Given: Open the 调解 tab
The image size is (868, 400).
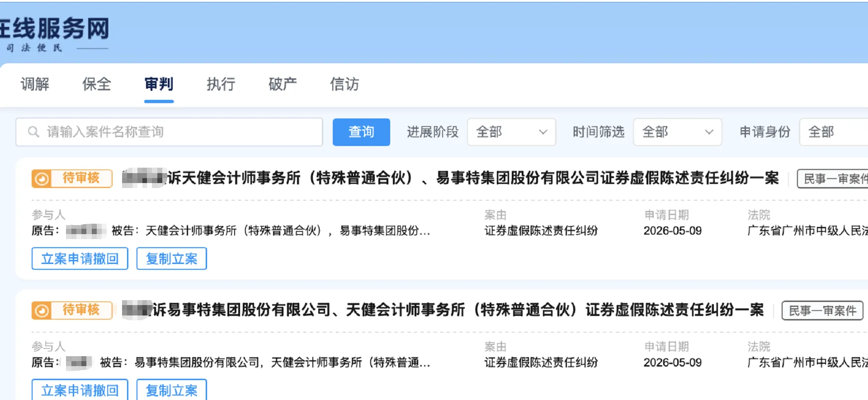Looking at the screenshot, I should tap(35, 84).
